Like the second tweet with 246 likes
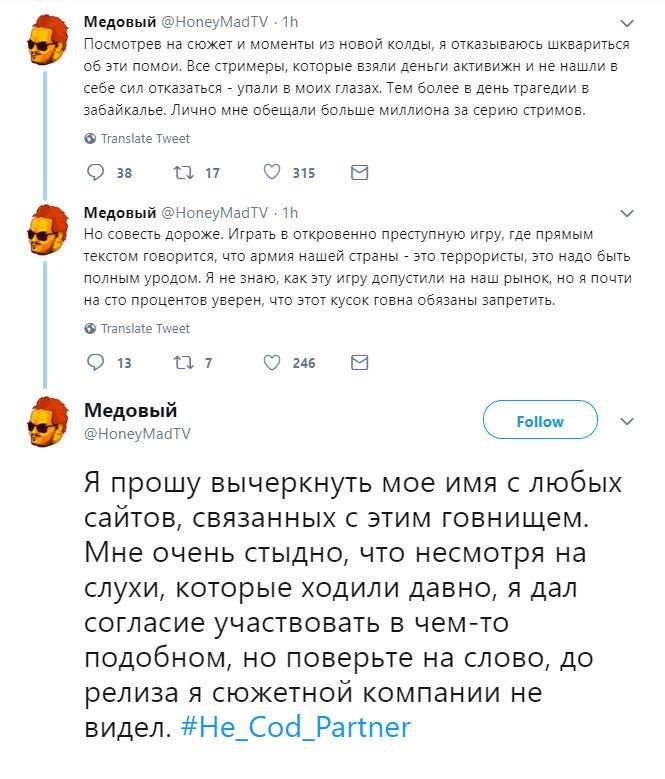The image size is (665, 779). tap(272, 363)
